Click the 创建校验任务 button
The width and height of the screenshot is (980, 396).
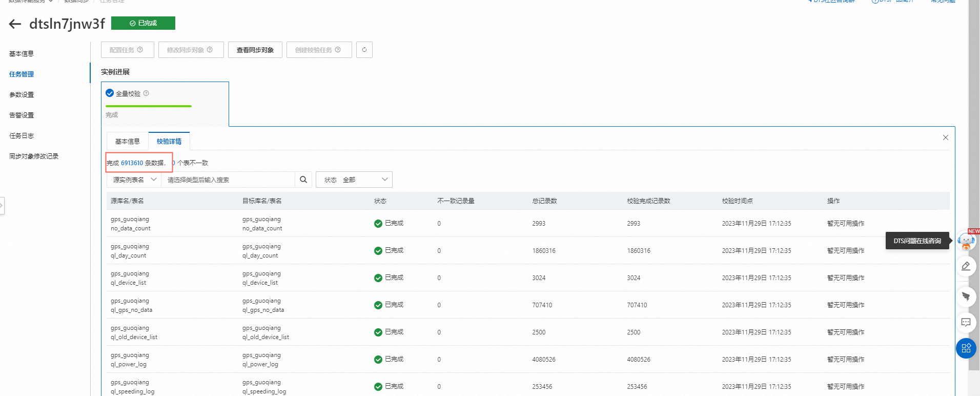tap(319, 50)
